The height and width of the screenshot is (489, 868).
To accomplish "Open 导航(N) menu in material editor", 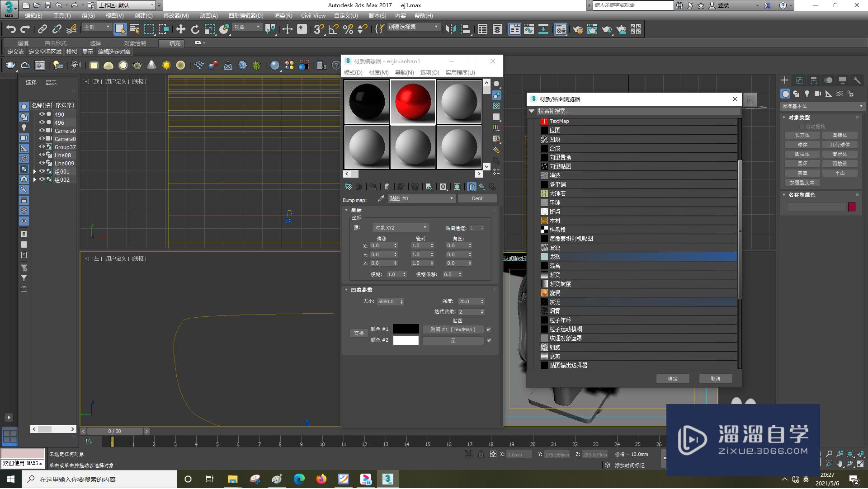I will (x=404, y=72).
